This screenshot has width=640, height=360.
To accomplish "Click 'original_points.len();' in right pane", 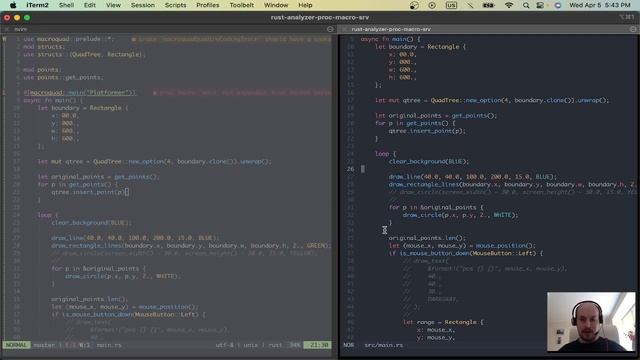I will click(427, 238).
